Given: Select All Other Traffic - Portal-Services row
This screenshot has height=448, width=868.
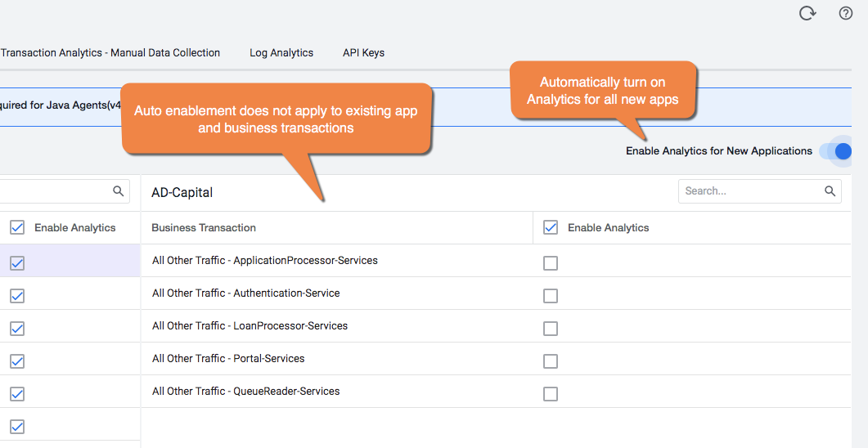Looking at the screenshot, I should (496, 359).
